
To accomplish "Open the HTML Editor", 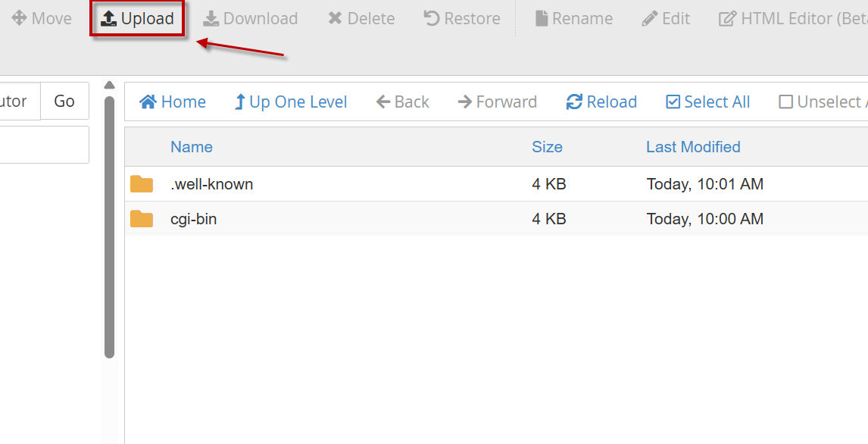I will (x=792, y=19).
